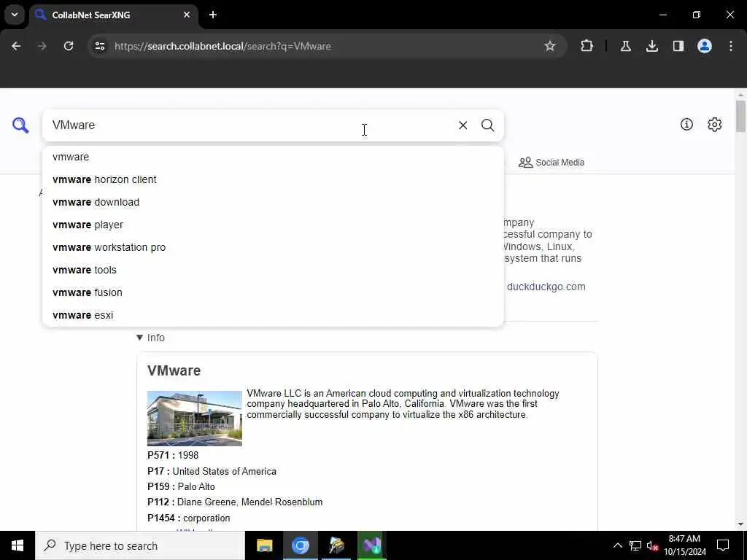Viewport: 747px width, 560px height.
Task: Open the taskbar clock and date
Action: (684, 545)
